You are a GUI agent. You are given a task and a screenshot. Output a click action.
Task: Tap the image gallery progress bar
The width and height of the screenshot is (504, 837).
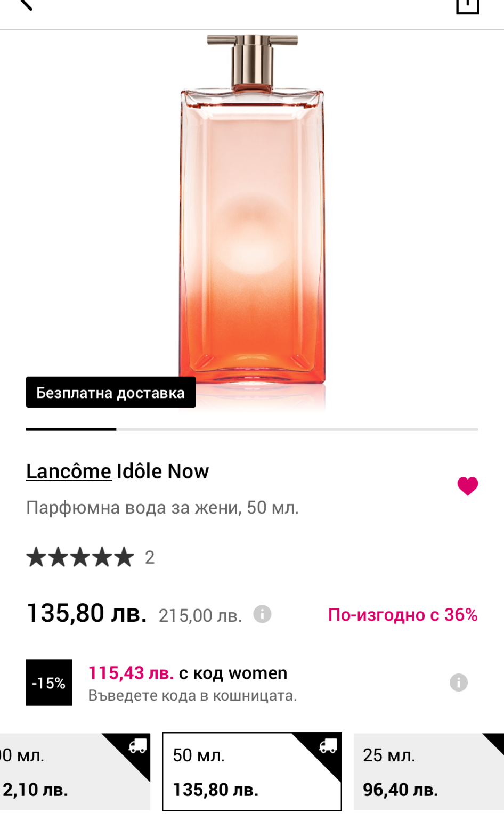[251, 429]
